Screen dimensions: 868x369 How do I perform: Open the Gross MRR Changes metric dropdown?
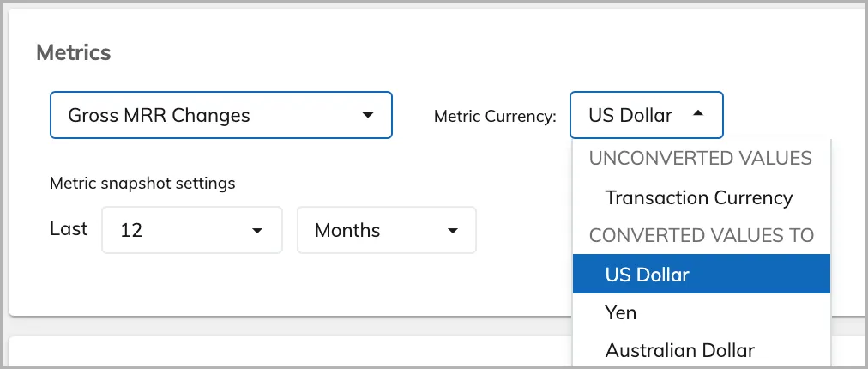221,115
